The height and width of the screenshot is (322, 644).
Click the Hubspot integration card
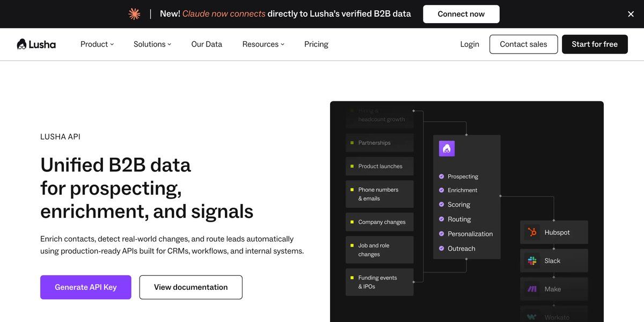pos(554,232)
